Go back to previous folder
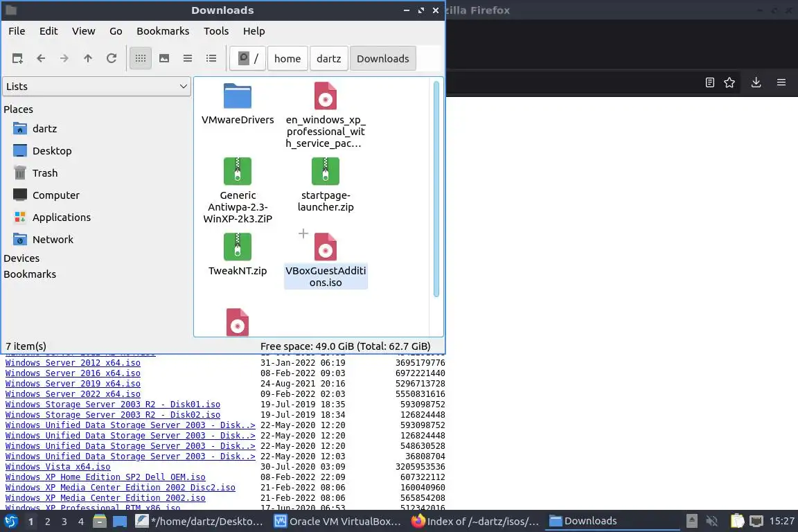Viewport: 798px width, 532px height. pyautogui.click(x=41, y=59)
